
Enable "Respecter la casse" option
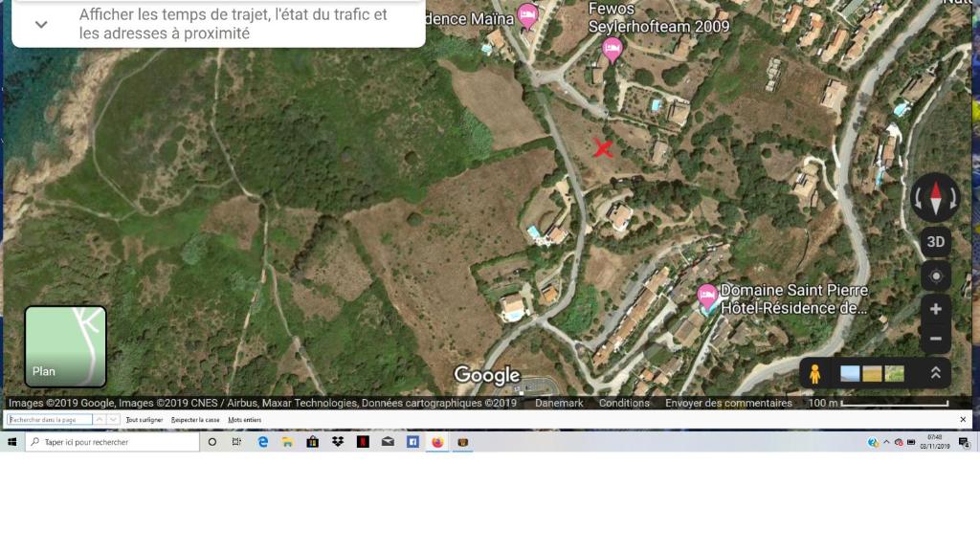(195, 420)
